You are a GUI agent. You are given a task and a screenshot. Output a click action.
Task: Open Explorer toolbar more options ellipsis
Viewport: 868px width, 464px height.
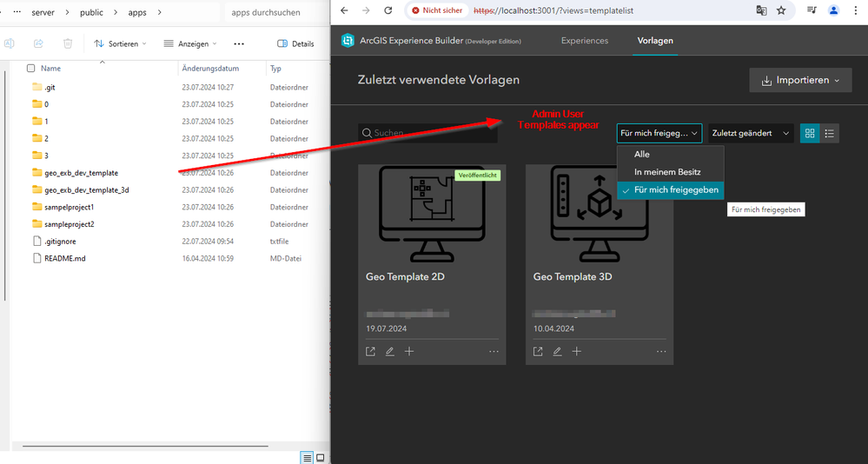coord(239,43)
